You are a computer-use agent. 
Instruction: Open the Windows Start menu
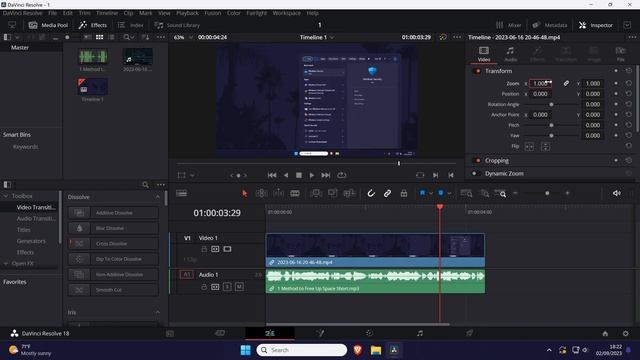point(245,350)
